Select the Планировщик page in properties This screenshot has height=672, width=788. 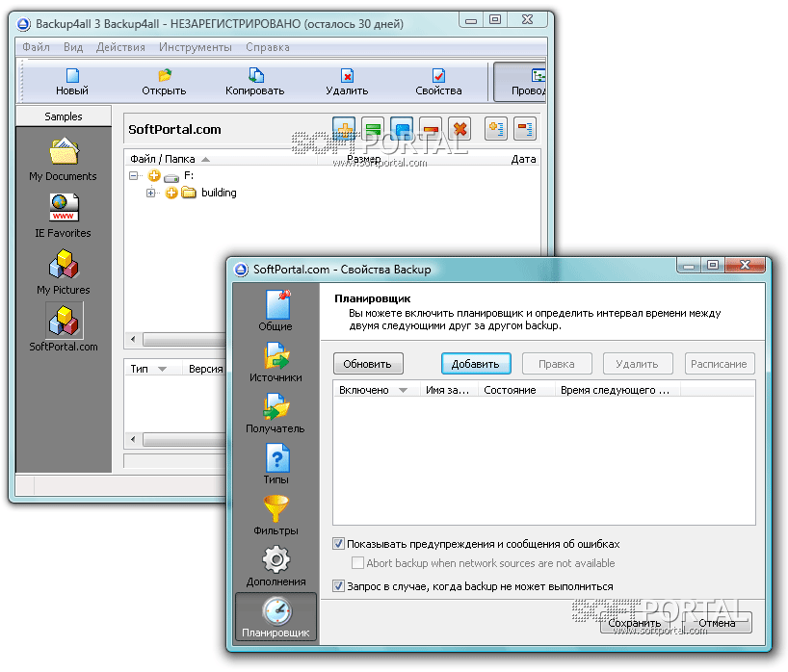[x=276, y=617]
